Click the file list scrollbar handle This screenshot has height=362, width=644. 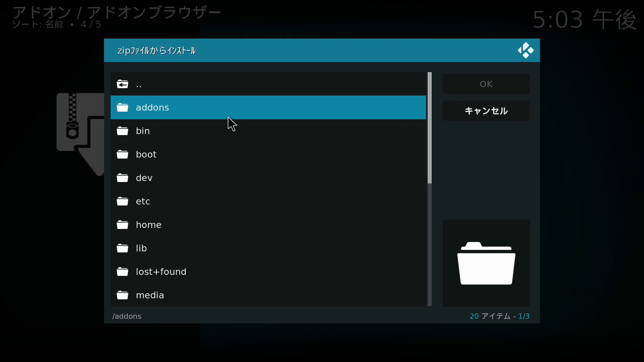click(430, 128)
